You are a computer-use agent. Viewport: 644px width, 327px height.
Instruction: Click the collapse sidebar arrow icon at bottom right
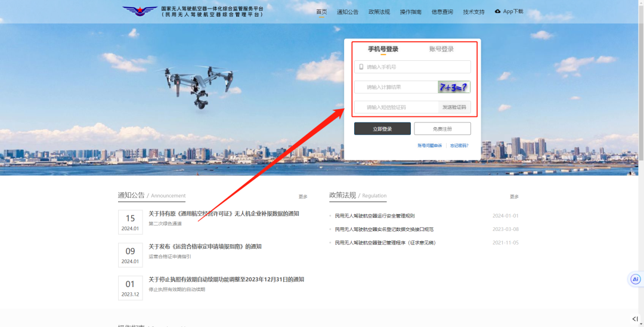[635, 319]
